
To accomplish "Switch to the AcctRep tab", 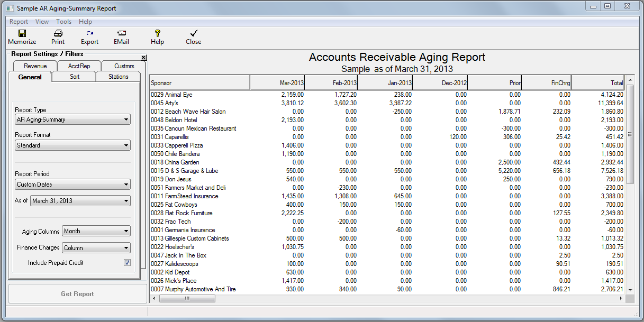I will (79, 66).
